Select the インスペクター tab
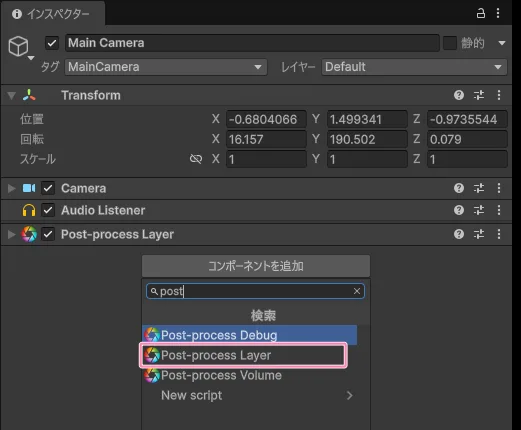 (53, 14)
